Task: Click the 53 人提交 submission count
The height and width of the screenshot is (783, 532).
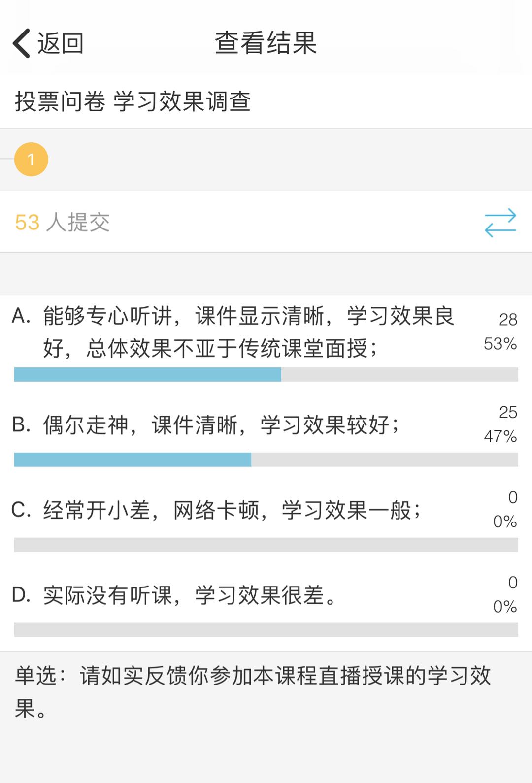Action: tap(63, 223)
